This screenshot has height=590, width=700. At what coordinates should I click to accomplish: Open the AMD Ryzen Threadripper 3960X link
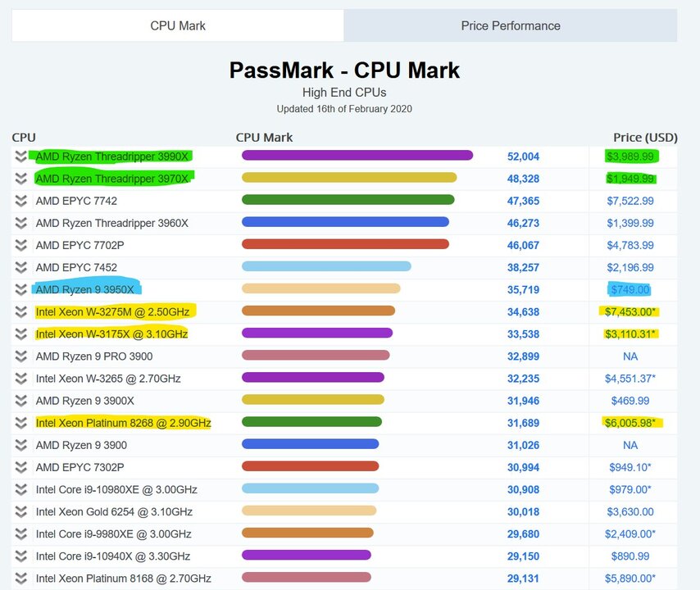point(112,223)
